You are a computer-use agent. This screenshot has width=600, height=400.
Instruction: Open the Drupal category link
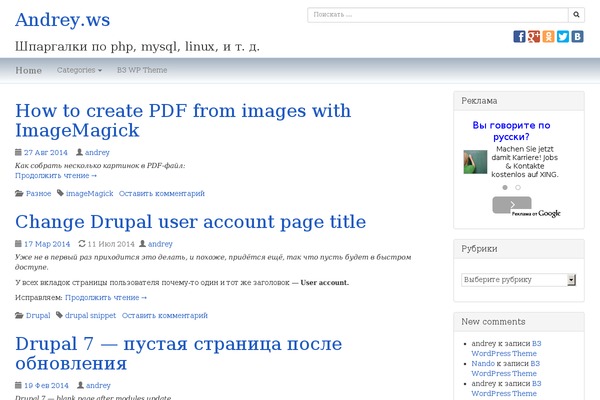click(38, 315)
